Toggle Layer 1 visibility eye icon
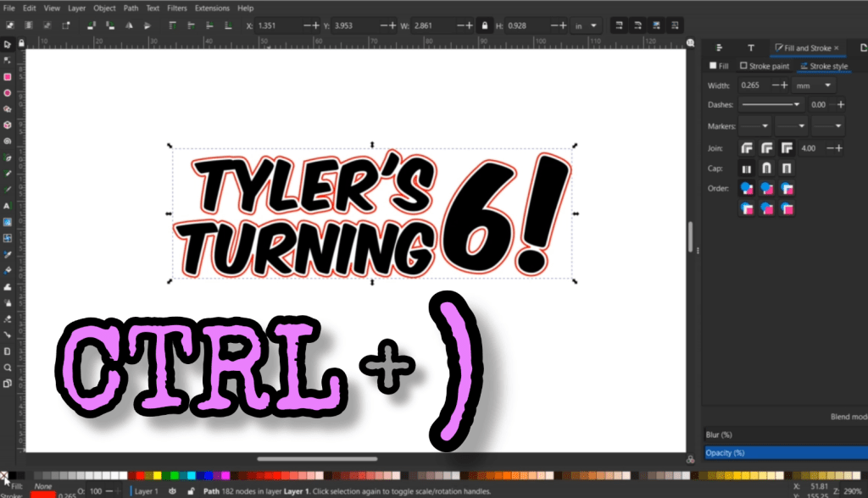Screen dimensions: 868x498 click(x=172, y=490)
